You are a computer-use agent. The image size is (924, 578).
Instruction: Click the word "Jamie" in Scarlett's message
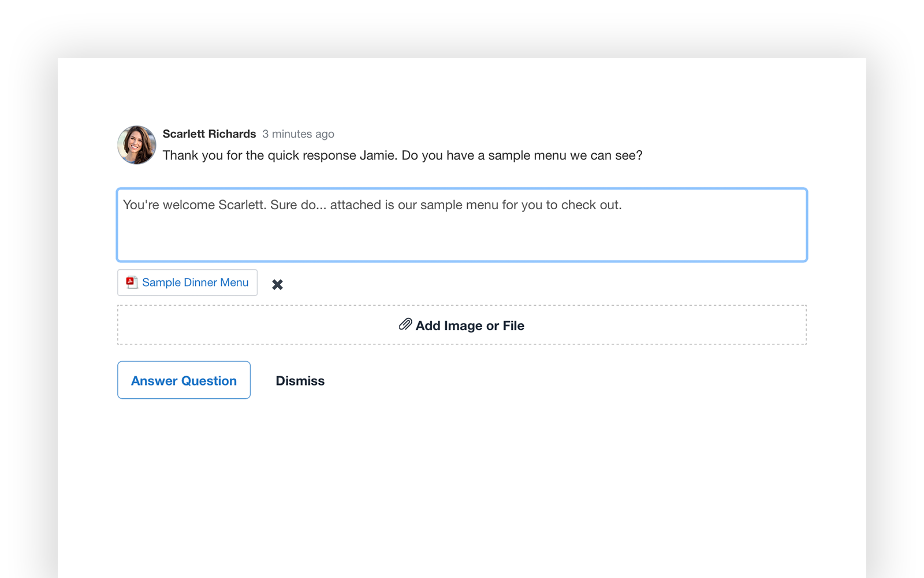coord(377,155)
